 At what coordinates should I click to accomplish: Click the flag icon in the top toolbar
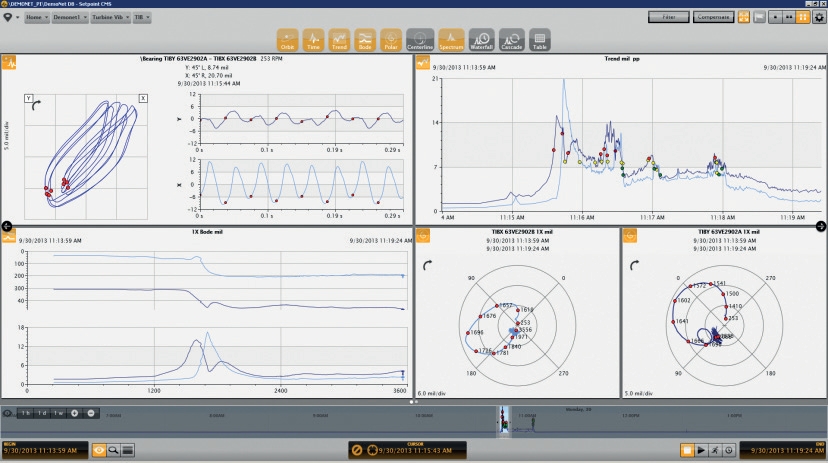759,17
